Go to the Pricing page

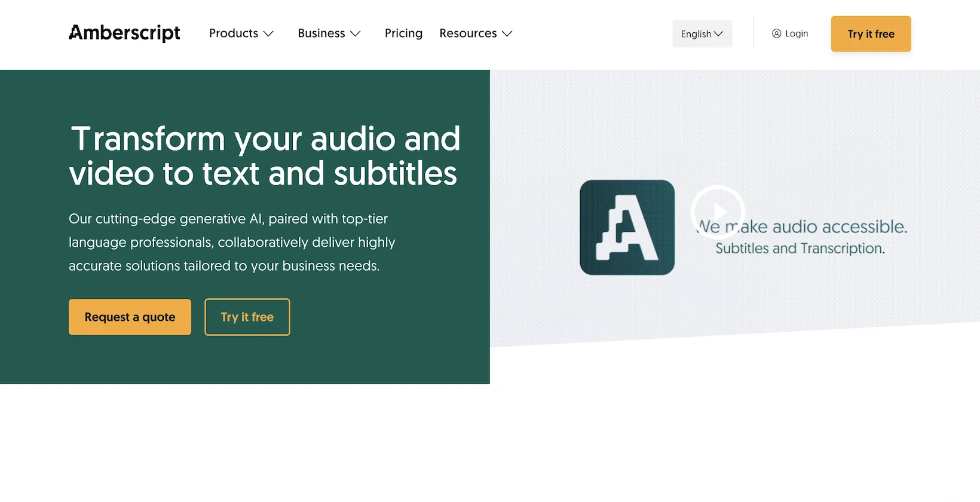403,33
